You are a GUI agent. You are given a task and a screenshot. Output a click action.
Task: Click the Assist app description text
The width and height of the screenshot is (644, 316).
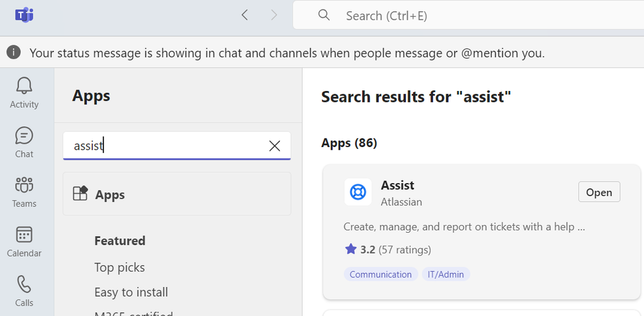click(x=464, y=226)
